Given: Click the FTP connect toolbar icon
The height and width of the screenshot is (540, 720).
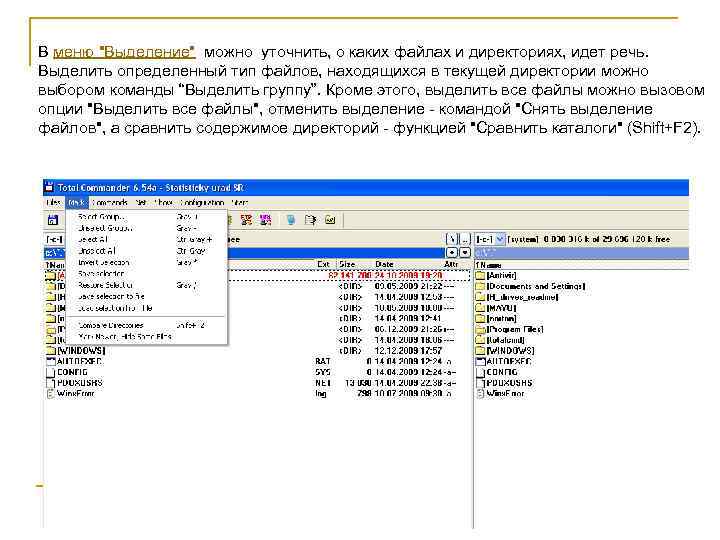Looking at the screenshot, I should pos(247,220).
